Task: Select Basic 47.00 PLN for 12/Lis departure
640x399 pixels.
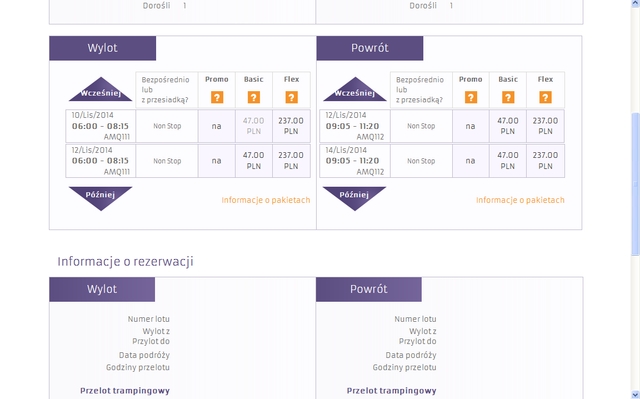Action: 253,161
